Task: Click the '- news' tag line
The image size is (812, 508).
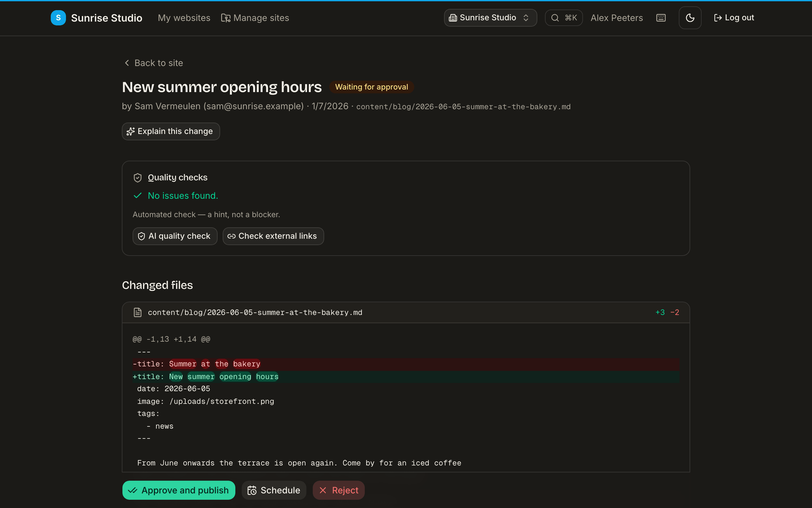Action: (406, 426)
